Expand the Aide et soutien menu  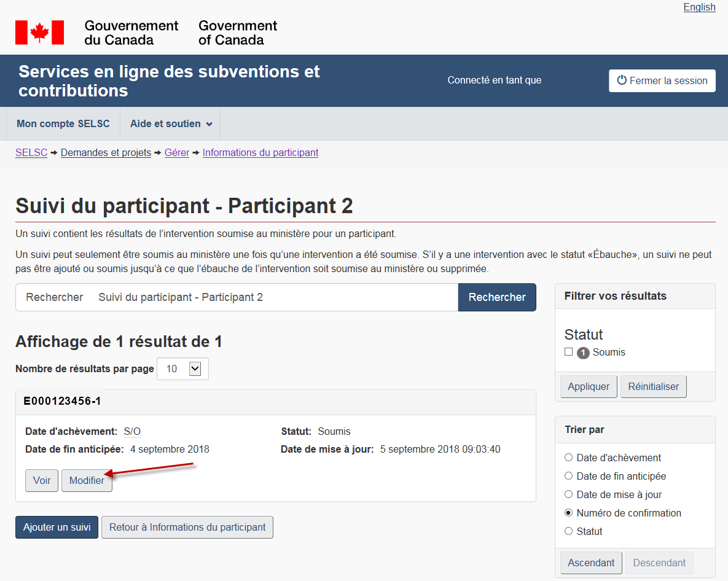coord(171,124)
